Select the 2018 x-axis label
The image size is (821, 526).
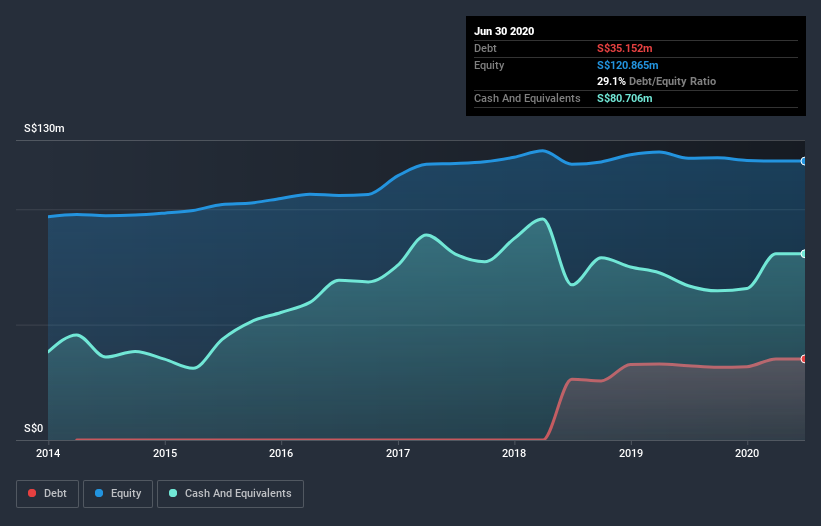[514, 453]
